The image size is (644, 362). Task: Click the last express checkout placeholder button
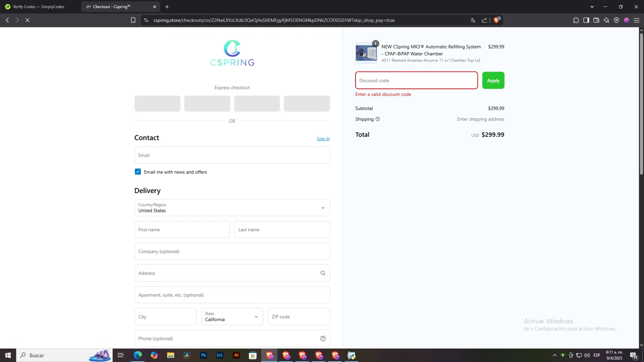(307, 104)
